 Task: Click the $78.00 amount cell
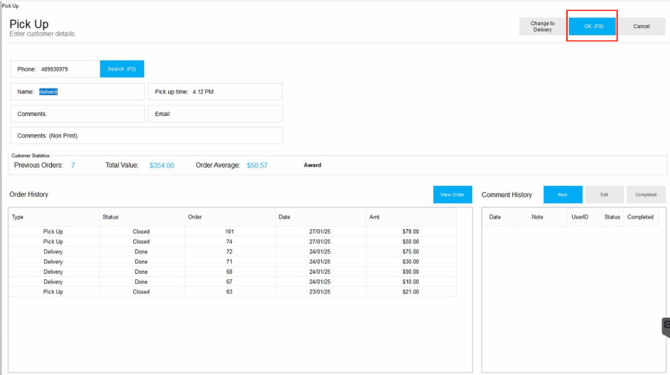[x=411, y=231]
